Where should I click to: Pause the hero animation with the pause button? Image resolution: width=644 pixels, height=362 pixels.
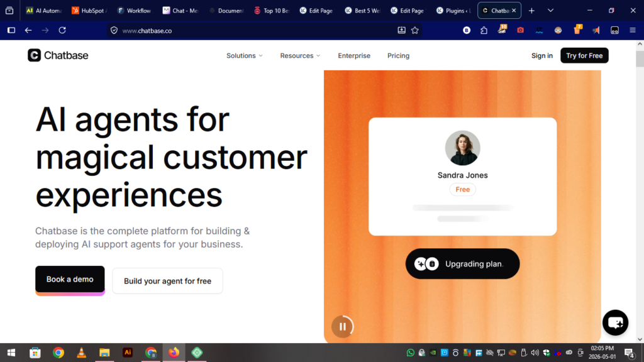(343, 327)
